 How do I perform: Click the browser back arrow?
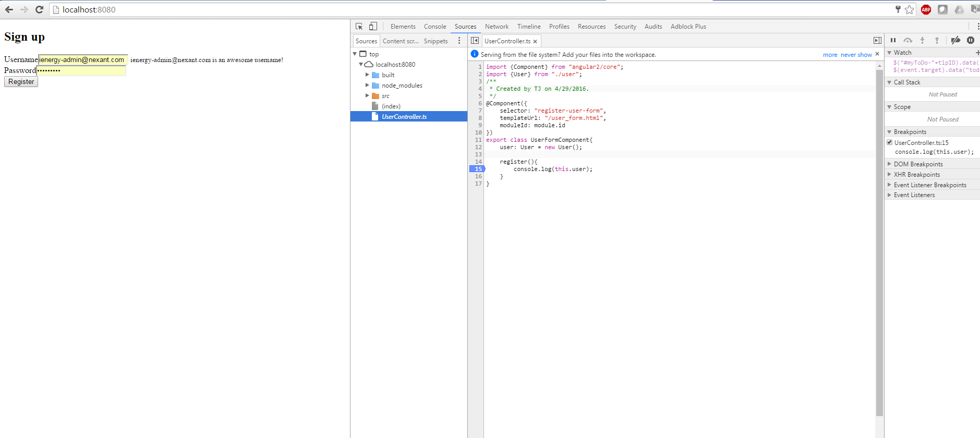coord(9,9)
